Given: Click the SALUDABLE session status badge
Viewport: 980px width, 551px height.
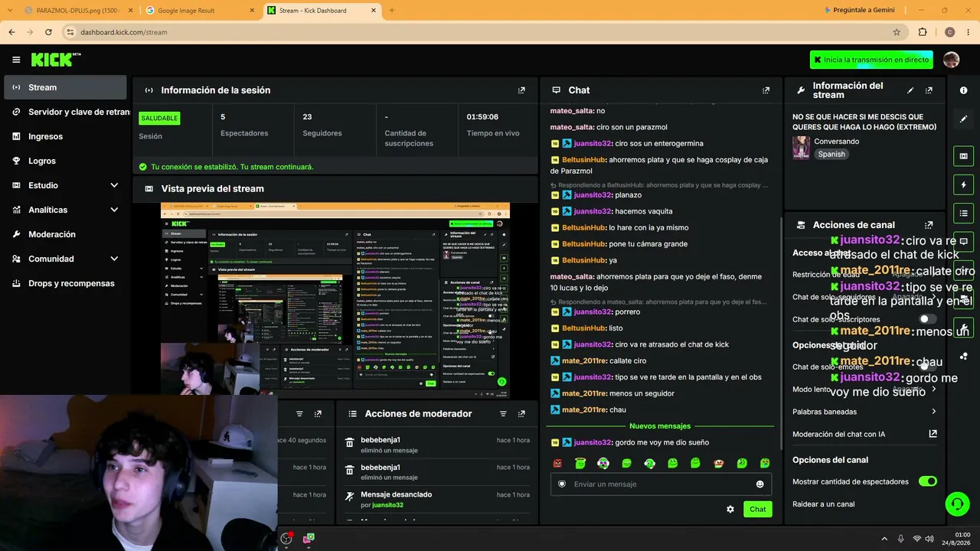Looking at the screenshot, I should click(x=159, y=118).
